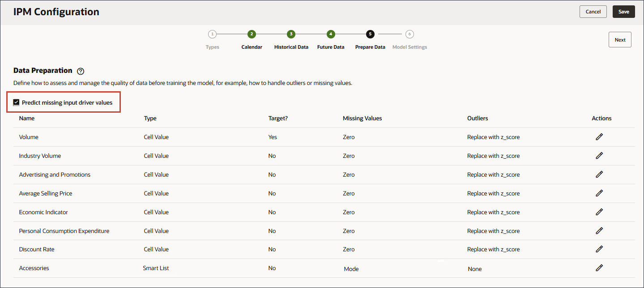Click the Missing Values column header
644x288 pixels.
(362, 119)
